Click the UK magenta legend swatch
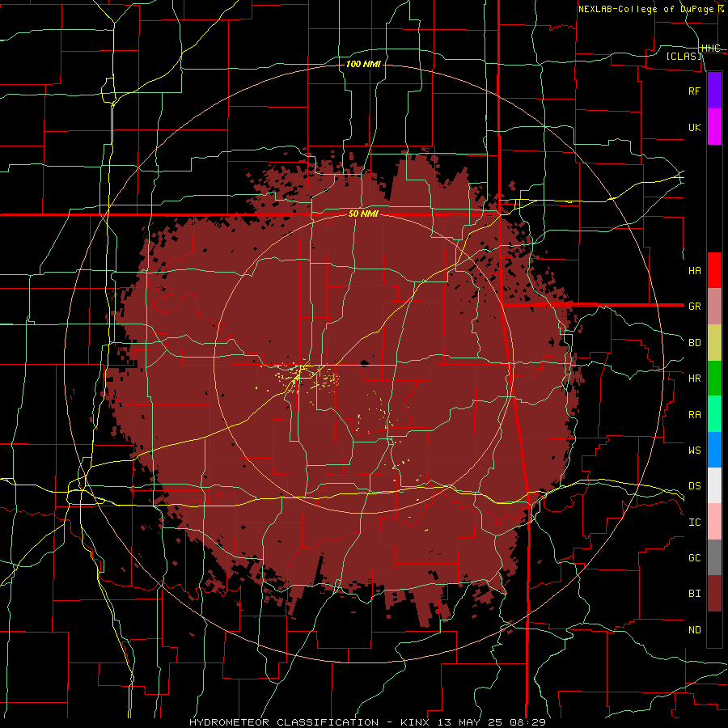The image size is (728, 728). pyautogui.click(x=714, y=127)
